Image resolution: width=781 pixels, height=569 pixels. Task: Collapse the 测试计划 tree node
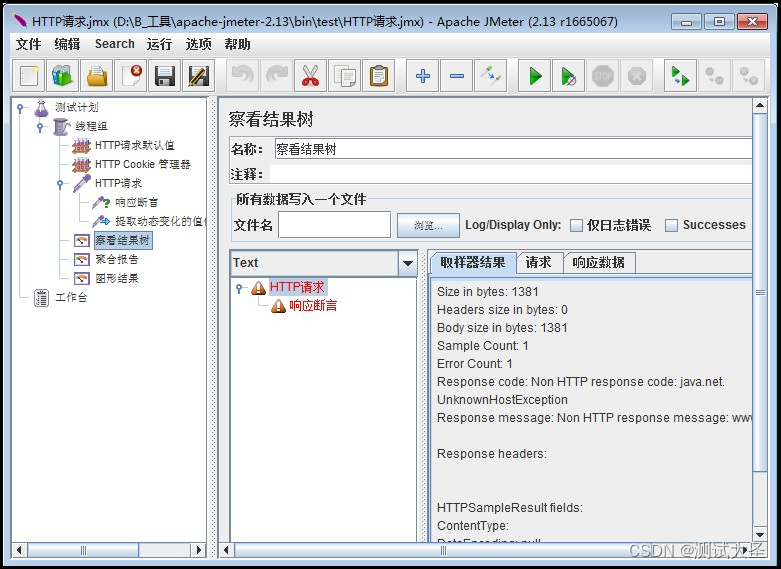click(20, 107)
